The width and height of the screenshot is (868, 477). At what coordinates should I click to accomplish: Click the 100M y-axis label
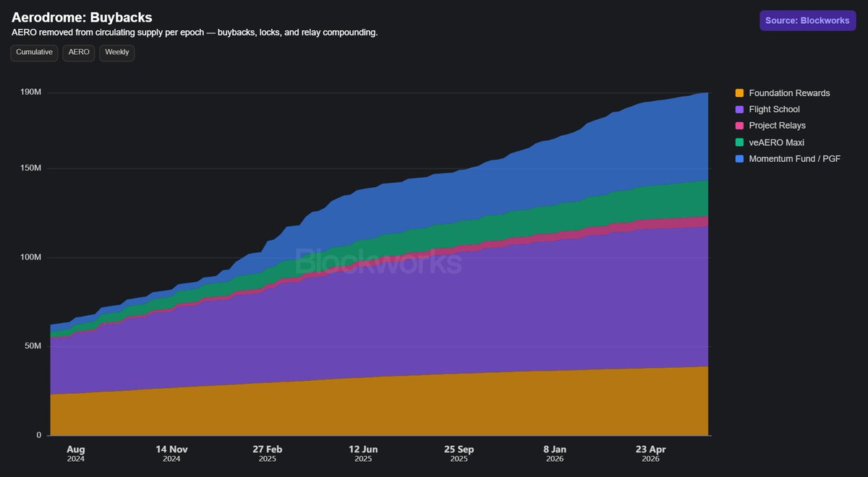point(30,257)
